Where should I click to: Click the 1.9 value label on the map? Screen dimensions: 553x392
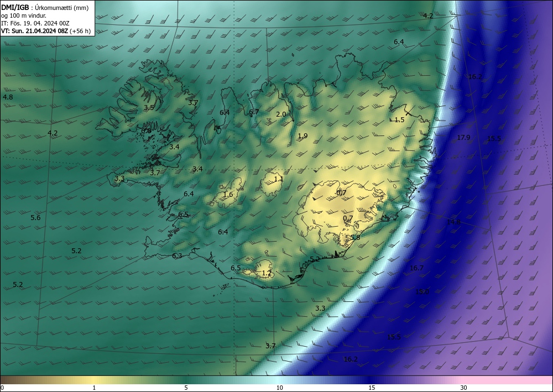[x=302, y=135]
